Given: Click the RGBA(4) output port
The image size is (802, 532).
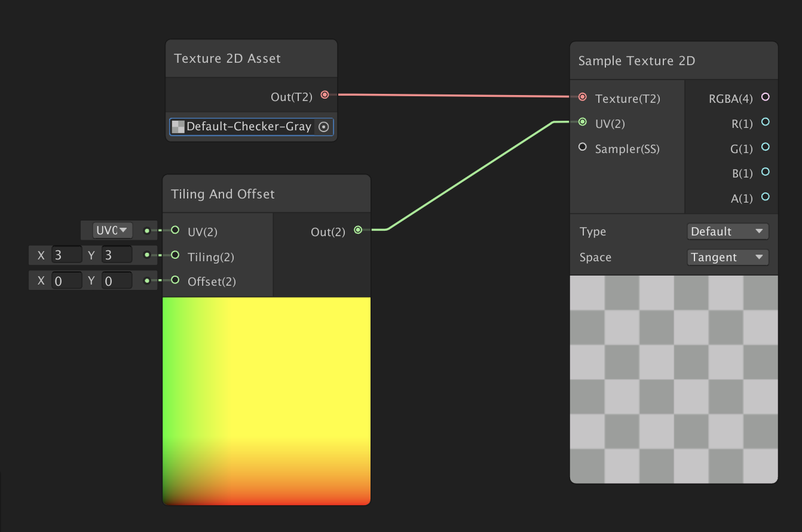Looking at the screenshot, I should [x=766, y=97].
